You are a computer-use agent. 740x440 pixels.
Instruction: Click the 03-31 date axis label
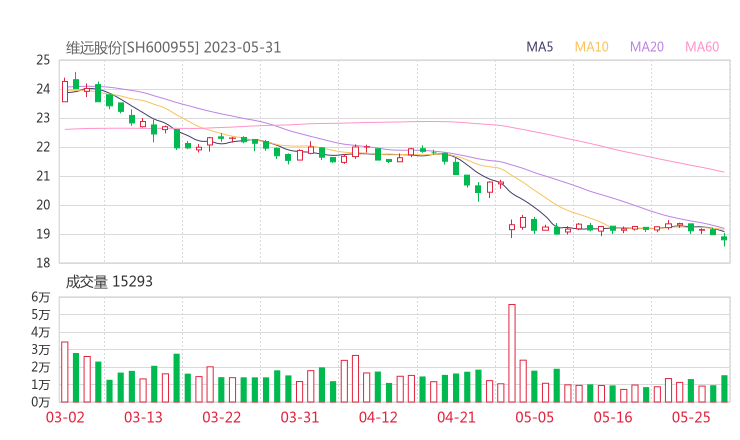(300, 417)
